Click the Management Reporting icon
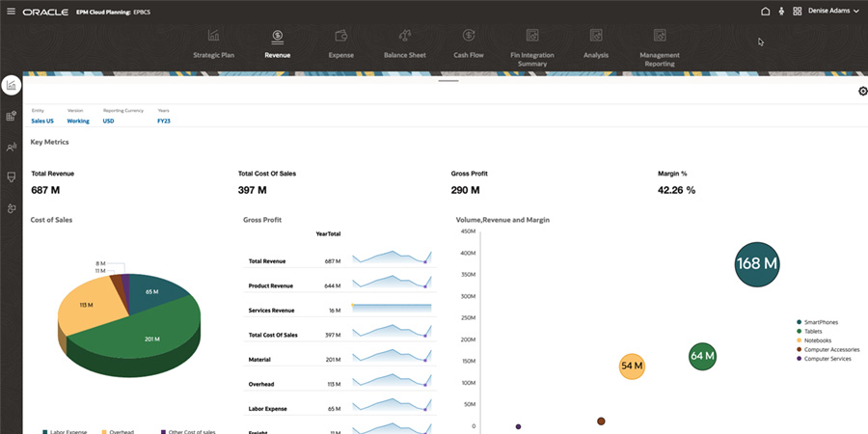868x434 pixels. click(x=660, y=36)
